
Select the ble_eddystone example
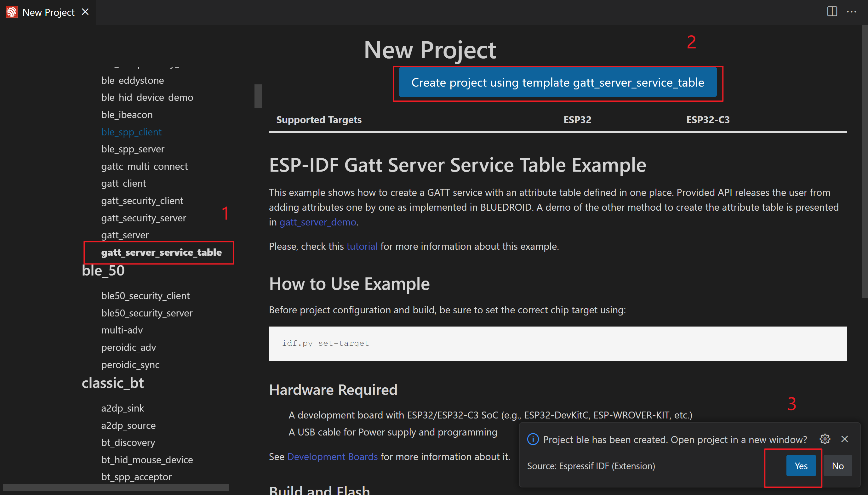click(132, 81)
